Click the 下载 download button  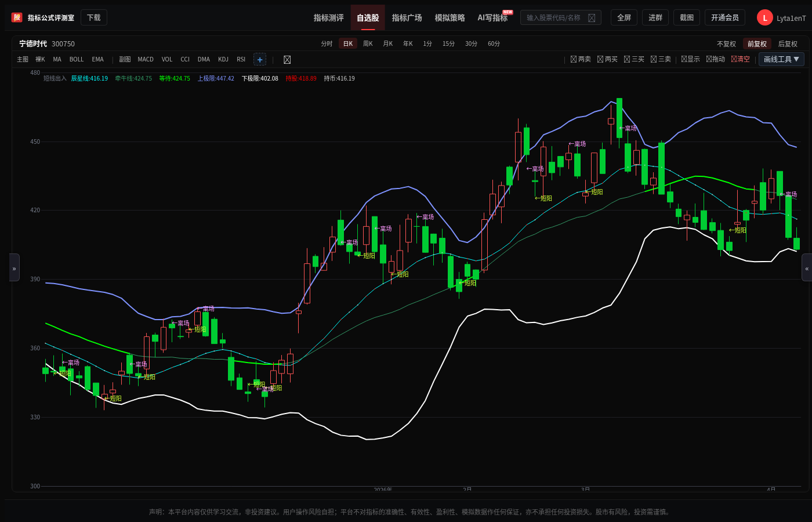coord(94,18)
